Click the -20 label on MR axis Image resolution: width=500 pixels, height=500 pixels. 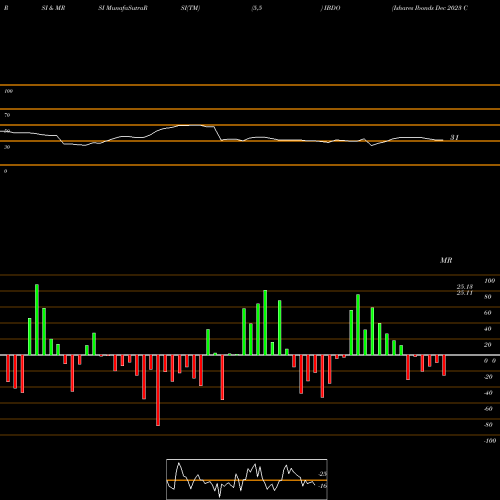(488, 377)
